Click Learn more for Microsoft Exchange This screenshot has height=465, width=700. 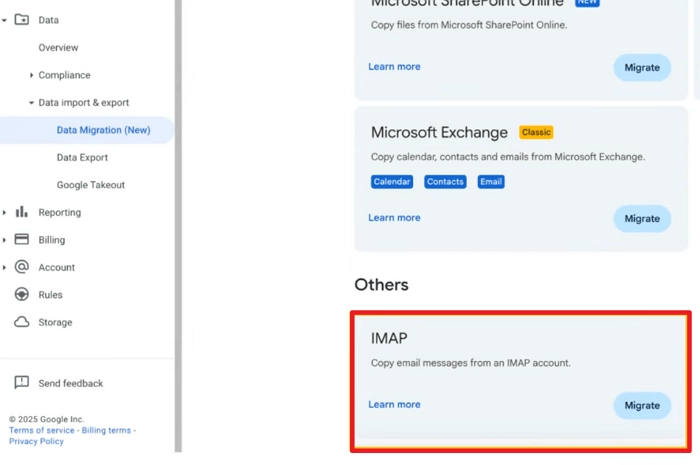click(394, 217)
